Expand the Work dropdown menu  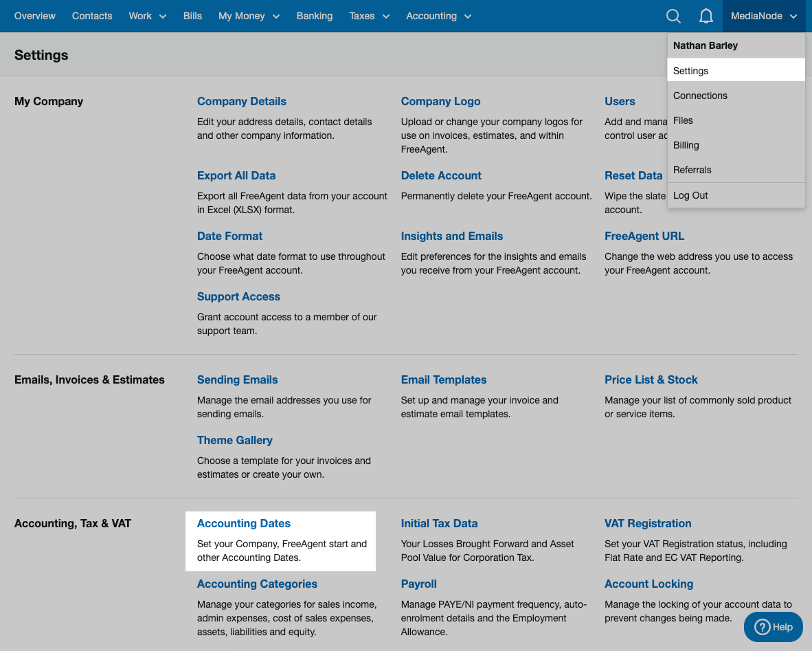[x=147, y=16]
